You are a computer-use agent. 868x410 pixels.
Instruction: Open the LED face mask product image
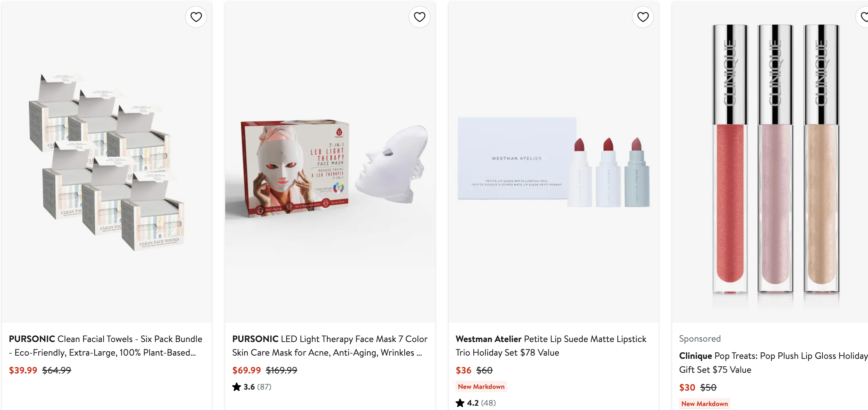[x=330, y=162]
